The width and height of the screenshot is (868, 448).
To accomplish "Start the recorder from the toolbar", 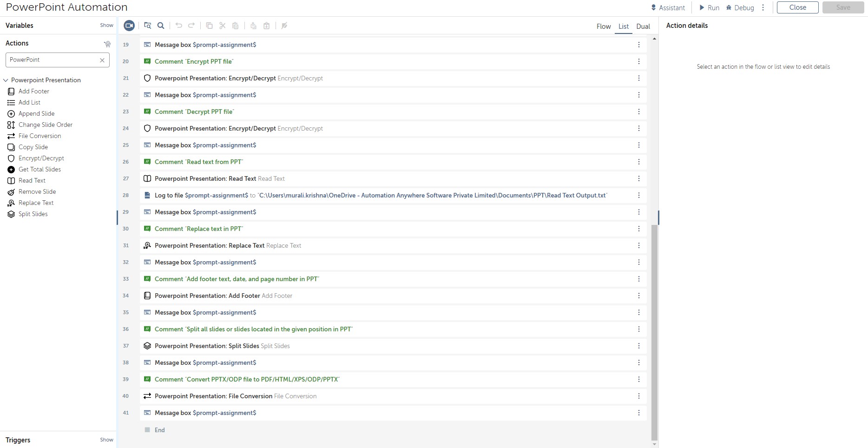I will point(129,26).
